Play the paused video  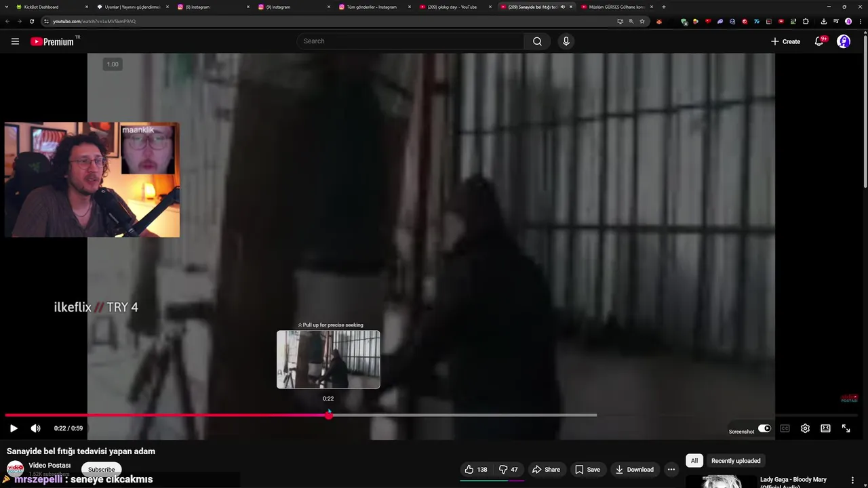[x=14, y=428]
